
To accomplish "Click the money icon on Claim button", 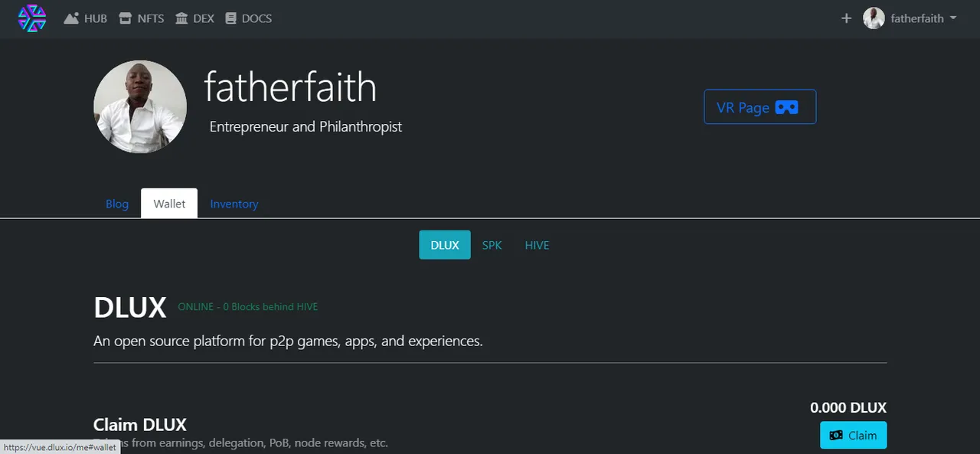I will tap(836, 435).
